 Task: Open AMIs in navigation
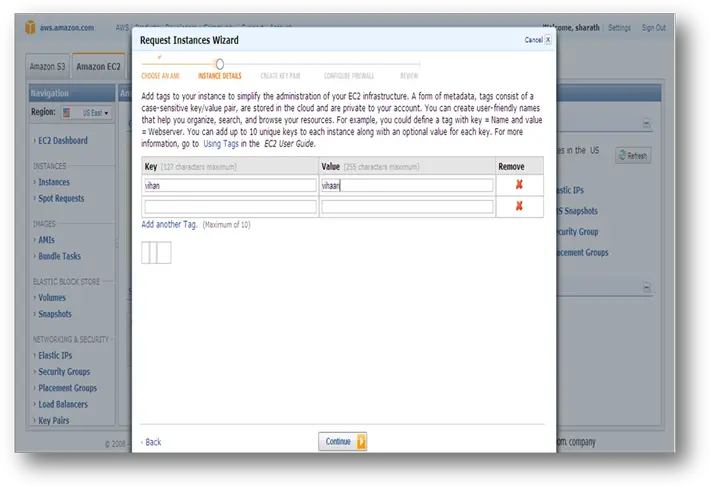tap(46, 240)
